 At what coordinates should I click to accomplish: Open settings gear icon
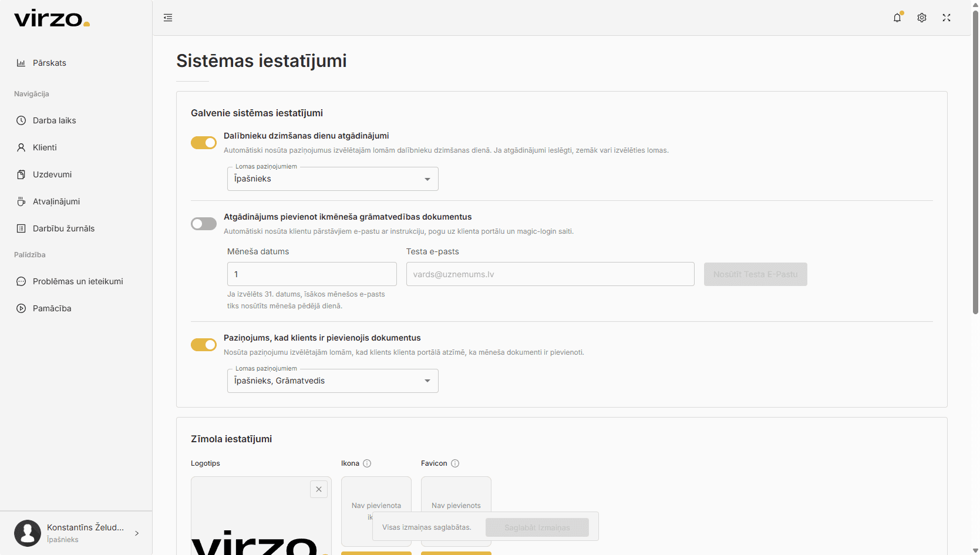click(922, 18)
